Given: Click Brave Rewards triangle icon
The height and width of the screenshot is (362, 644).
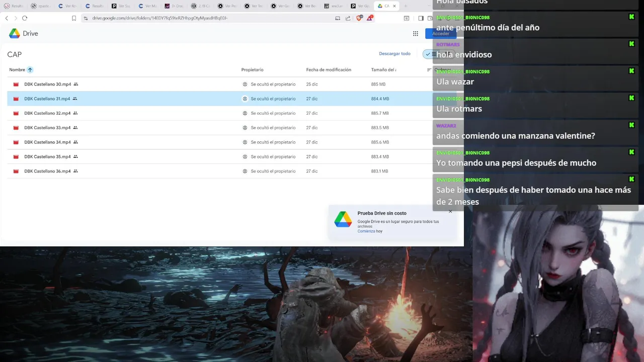Looking at the screenshot, I should [370, 18].
